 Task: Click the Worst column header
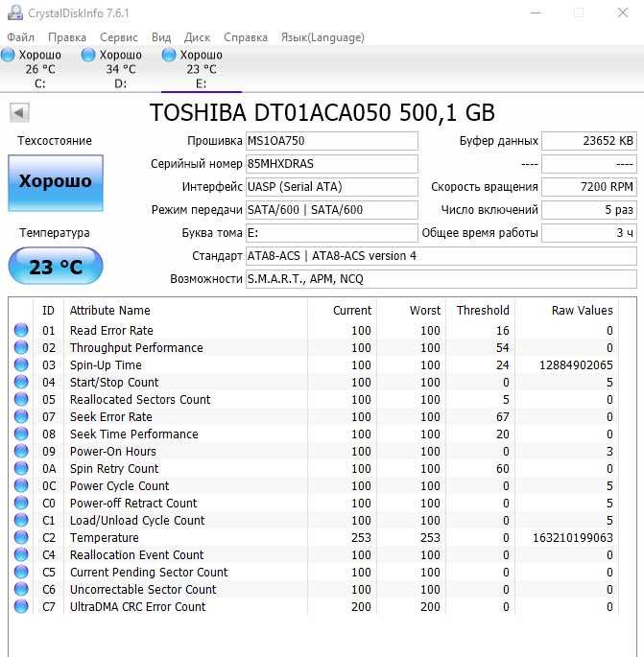[412, 311]
